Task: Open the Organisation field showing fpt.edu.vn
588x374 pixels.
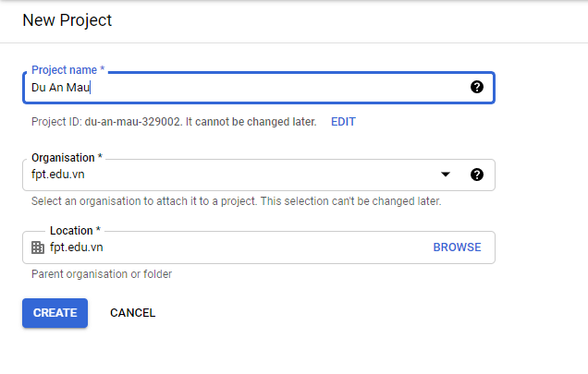Action: 231,175
